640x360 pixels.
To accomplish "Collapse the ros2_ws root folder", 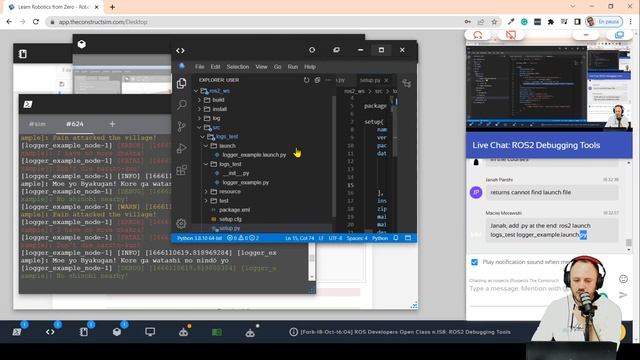I will click(196, 91).
